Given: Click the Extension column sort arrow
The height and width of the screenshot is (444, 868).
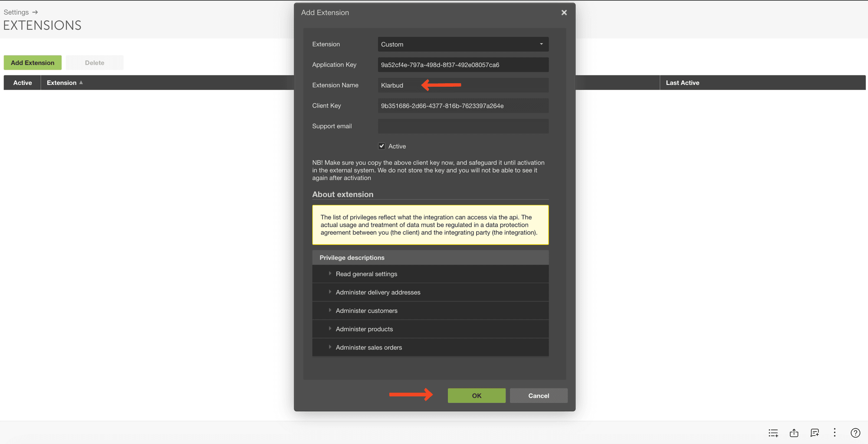Looking at the screenshot, I should click(81, 82).
